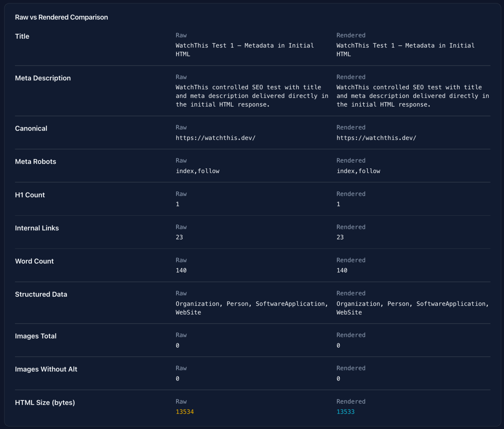Select the 'Word Count' row label
The height and width of the screenshot is (429, 504).
(x=34, y=261)
